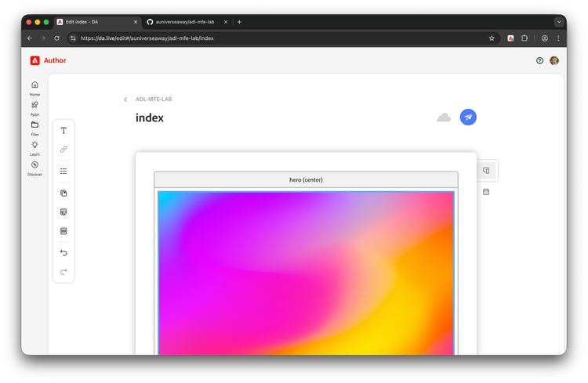Open the Apps section in sidebar

[x=34, y=107]
